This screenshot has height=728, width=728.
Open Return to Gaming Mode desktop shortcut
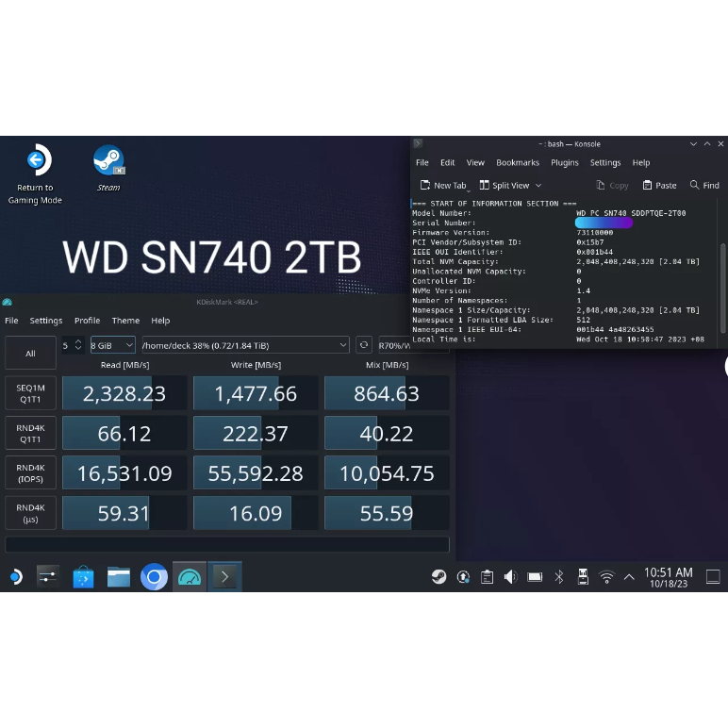[35, 174]
